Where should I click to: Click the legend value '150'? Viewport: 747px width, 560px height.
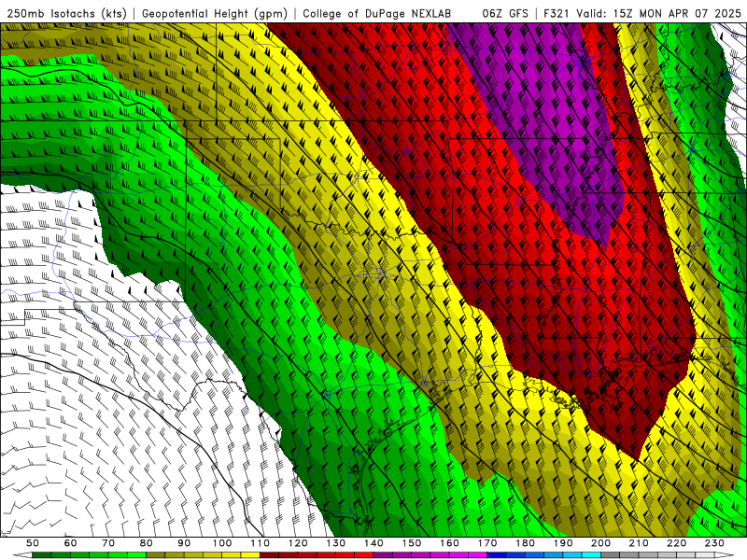pos(412,543)
